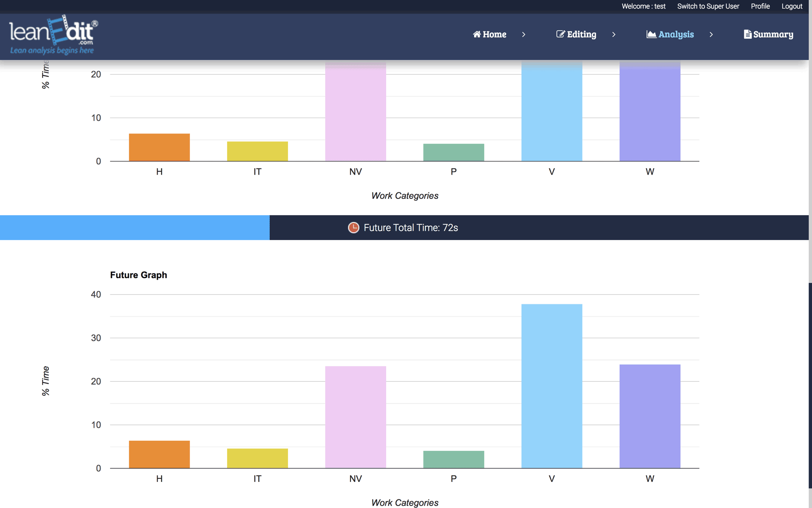Image resolution: width=812 pixels, height=508 pixels.
Task: Click the clock icon beside Future Total Time
Action: (354, 228)
